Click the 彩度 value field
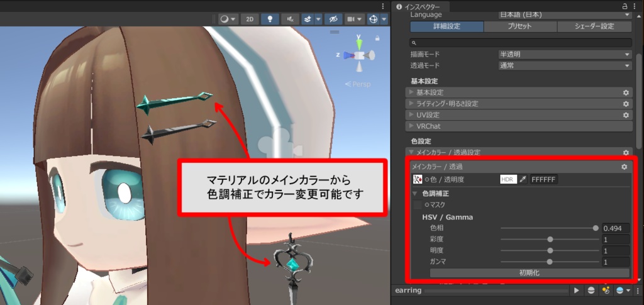 tap(616, 240)
